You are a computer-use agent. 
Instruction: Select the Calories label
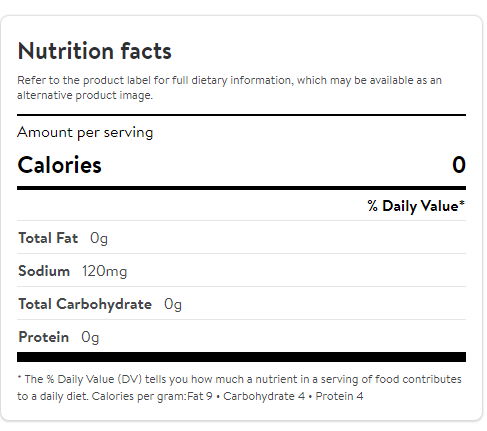[59, 165]
